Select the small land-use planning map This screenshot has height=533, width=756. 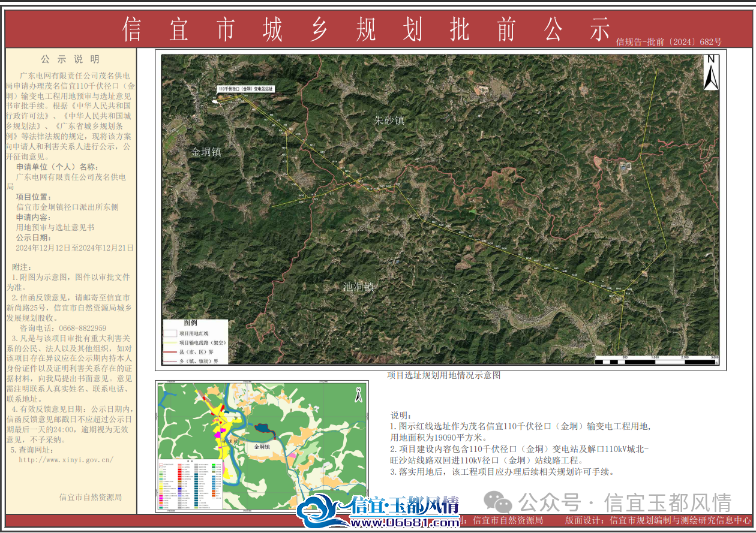262,446
